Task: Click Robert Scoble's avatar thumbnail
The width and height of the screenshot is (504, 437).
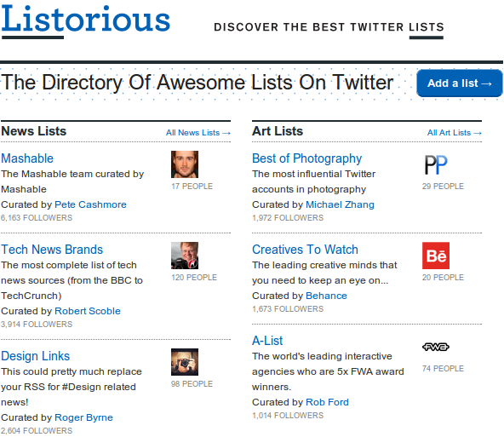Action: click(x=185, y=256)
